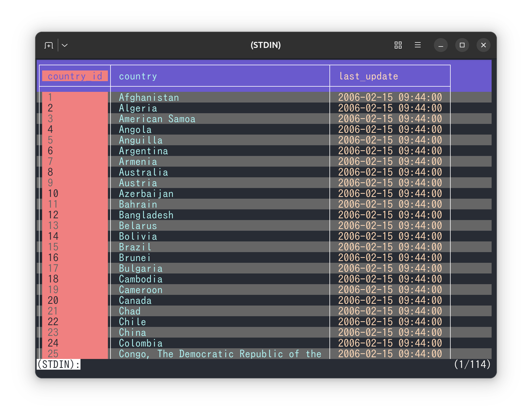Select the Azerbaijan entry
The image size is (532, 417).
pos(146,193)
